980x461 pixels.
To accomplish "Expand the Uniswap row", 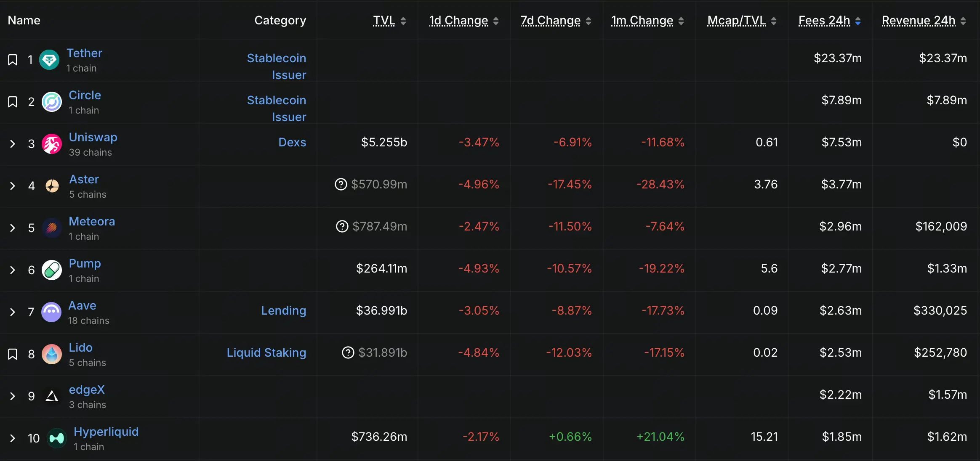I will tap(13, 144).
